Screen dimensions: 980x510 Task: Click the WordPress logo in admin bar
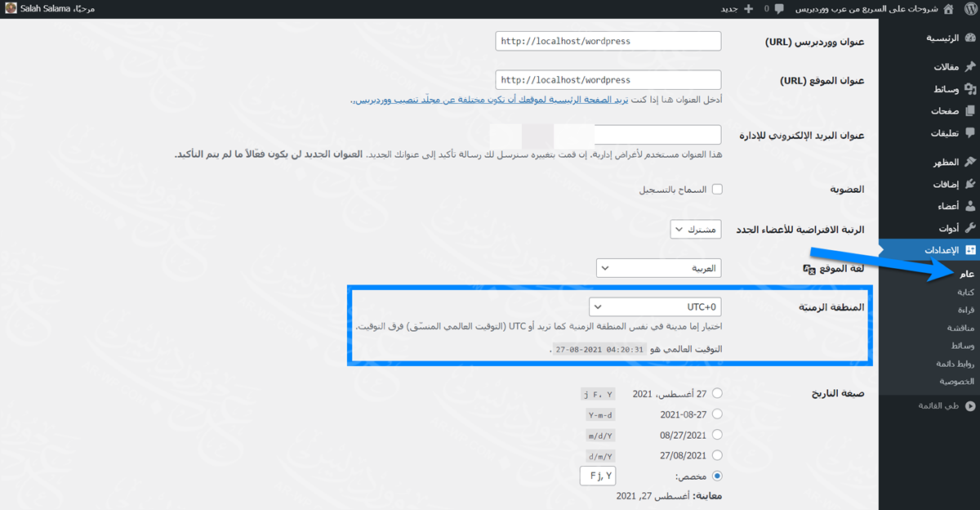click(970, 8)
